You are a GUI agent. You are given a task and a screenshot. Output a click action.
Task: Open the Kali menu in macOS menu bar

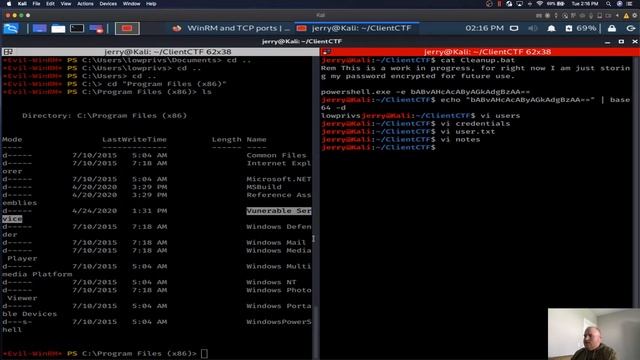coord(22,4)
